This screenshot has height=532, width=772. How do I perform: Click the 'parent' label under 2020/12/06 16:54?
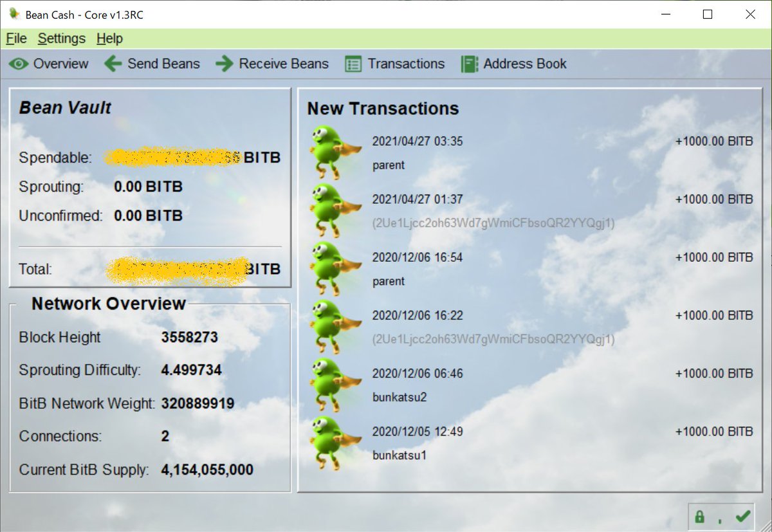coord(389,281)
